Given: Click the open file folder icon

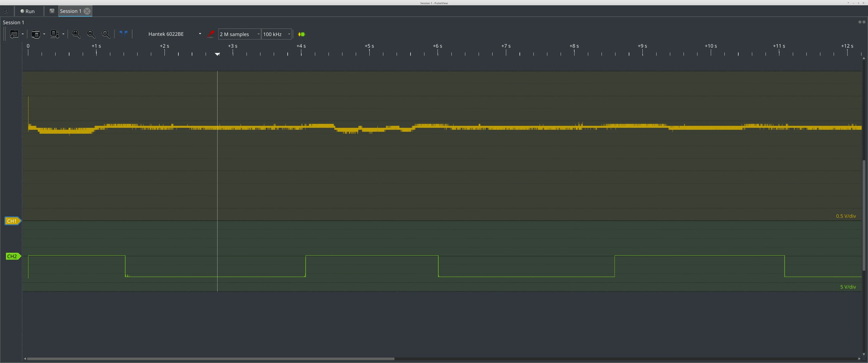Looking at the screenshot, I should [x=35, y=34].
